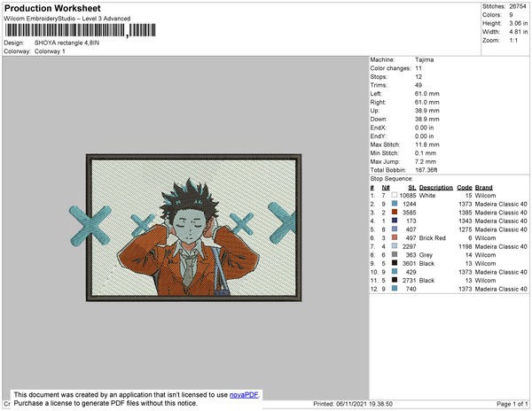Click the Total Bobbin value '187.36ft'
This screenshot has height=411, width=532.
pos(426,170)
